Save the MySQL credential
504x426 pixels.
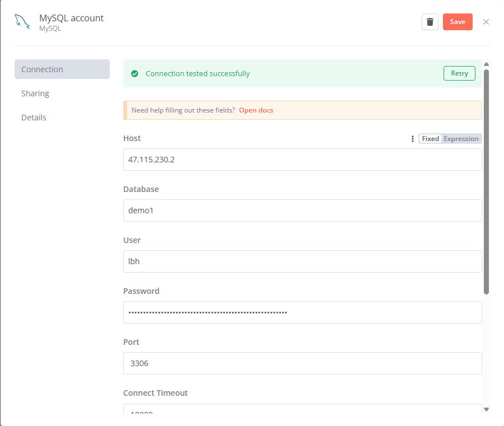point(458,22)
